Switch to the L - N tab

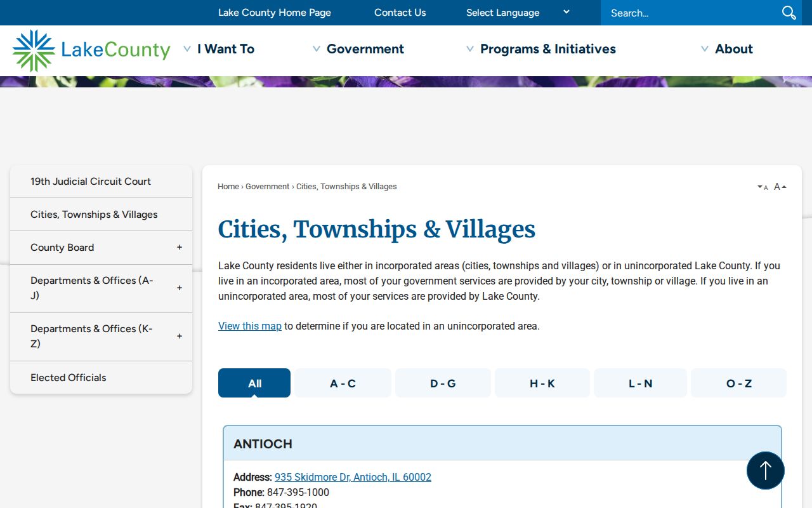click(640, 383)
